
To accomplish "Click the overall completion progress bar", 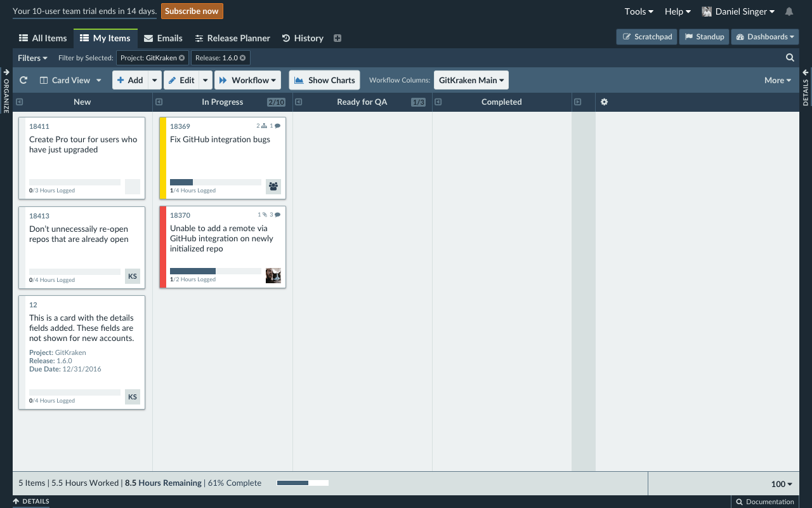I will coord(303,483).
